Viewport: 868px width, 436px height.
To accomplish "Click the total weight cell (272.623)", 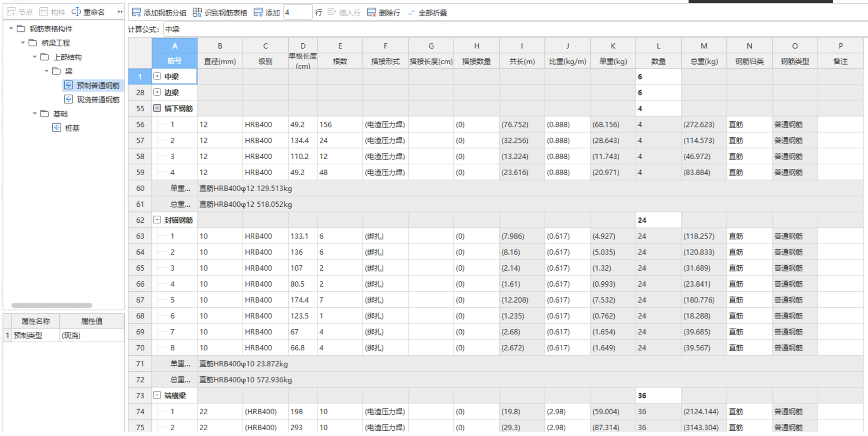I will click(x=704, y=125).
